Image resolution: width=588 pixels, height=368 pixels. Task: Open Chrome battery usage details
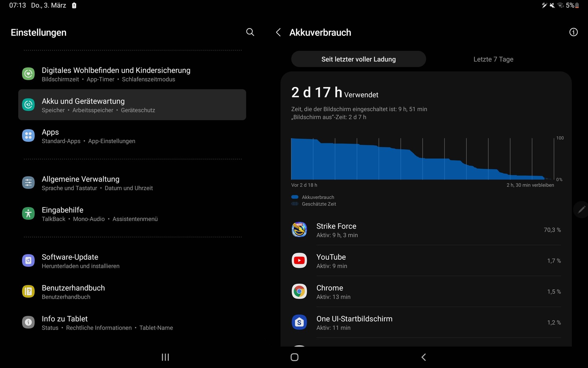(426, 291)
